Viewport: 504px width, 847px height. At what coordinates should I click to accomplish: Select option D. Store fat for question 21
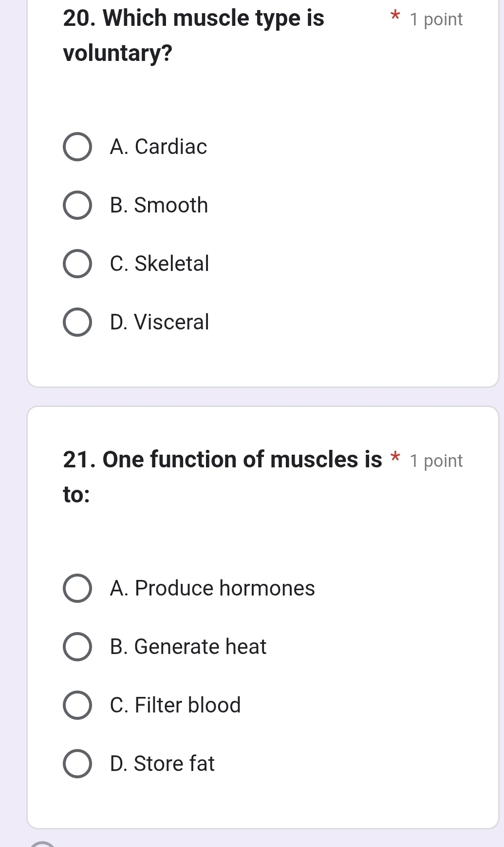click(x=78, y=764)
